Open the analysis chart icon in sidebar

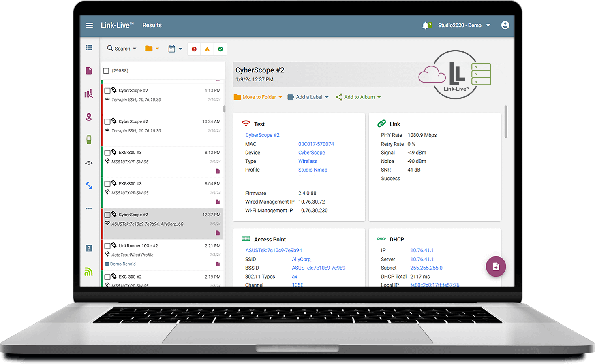(89, 94)
